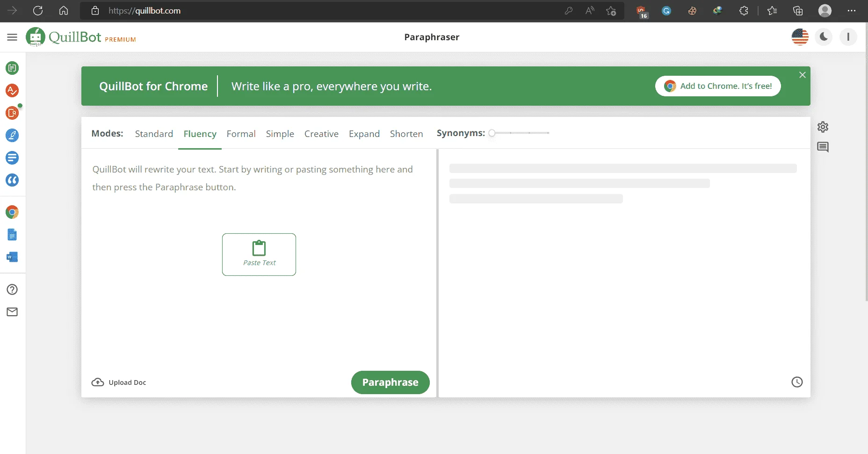Expand the hamburger sidebar menu
This screenshot has height=454, width=868.
point(12,37)
